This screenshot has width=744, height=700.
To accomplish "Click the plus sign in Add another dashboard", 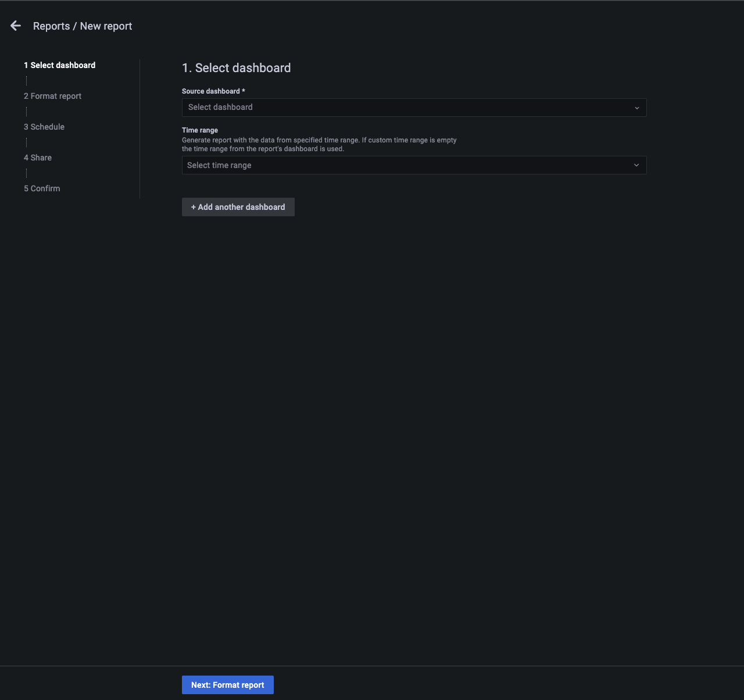I will (x=194, y=207).
